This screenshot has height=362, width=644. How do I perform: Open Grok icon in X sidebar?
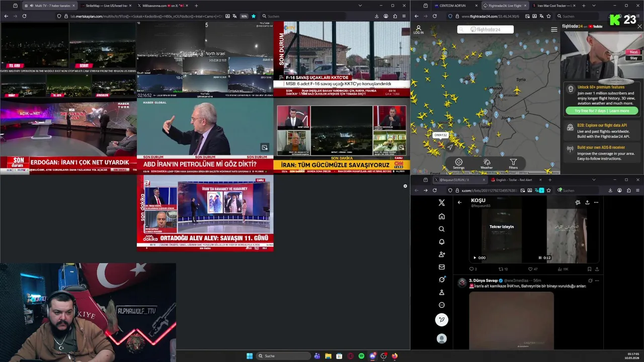442,280
